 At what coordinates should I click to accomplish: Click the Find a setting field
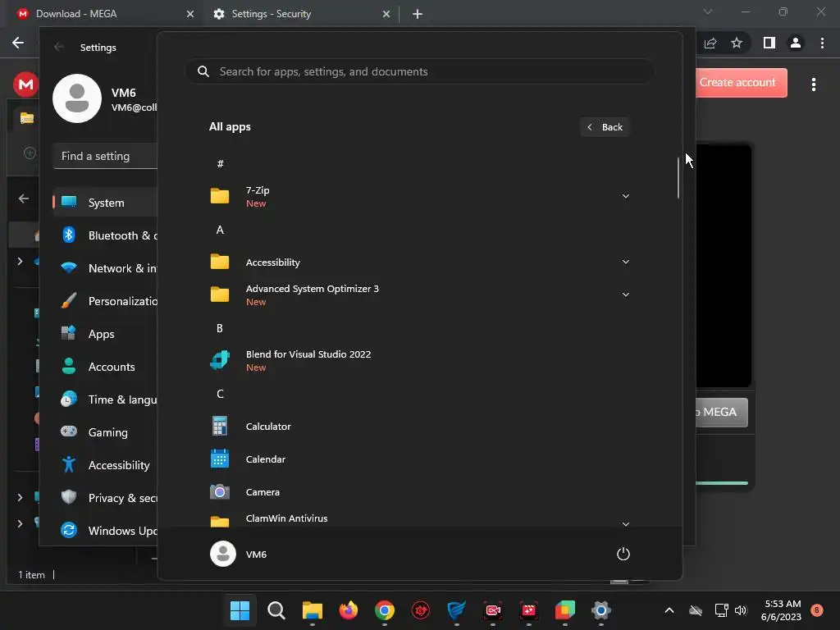pos(105,156)
